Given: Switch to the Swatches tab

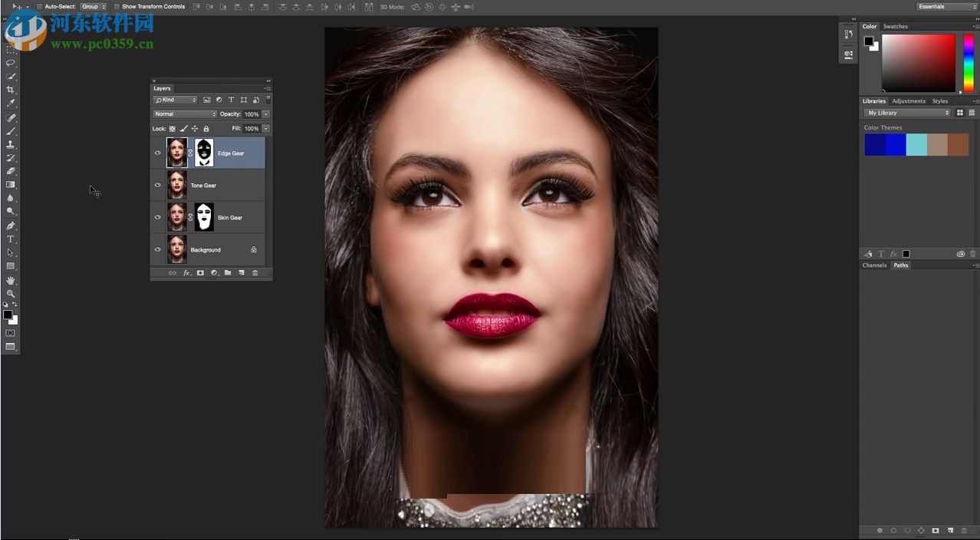Looking at the screenshot, I should tap(895, 26).
